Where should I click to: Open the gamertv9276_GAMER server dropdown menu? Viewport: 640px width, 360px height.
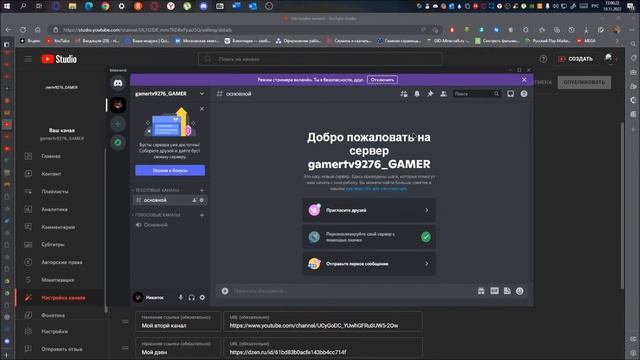(x=170, y=94)
